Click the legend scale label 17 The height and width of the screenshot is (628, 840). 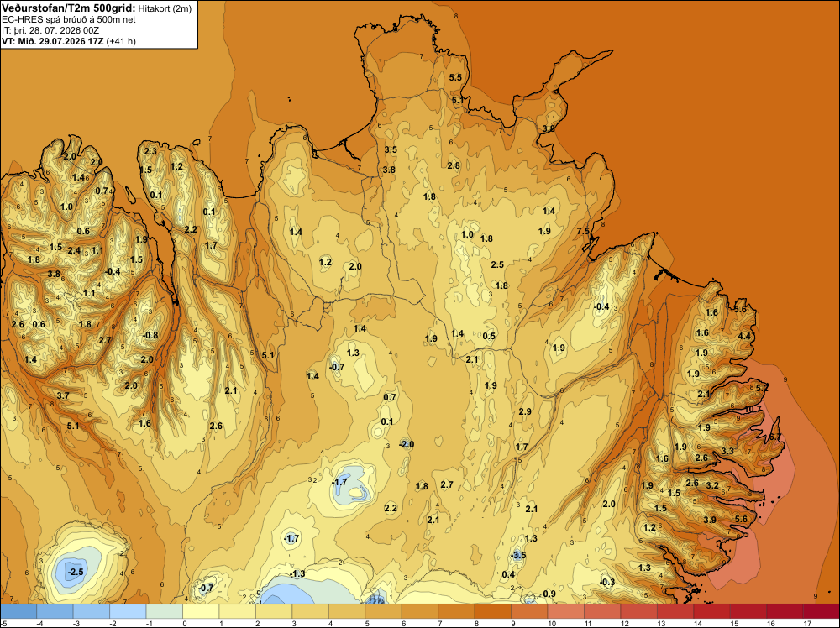pos(808,623)
